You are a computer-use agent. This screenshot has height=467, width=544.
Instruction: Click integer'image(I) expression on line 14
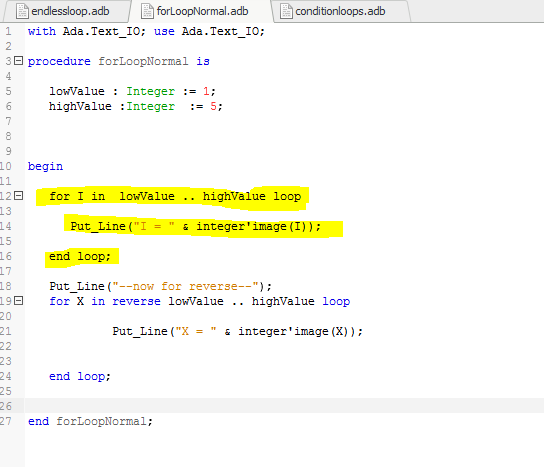click(x=256, y=227)
